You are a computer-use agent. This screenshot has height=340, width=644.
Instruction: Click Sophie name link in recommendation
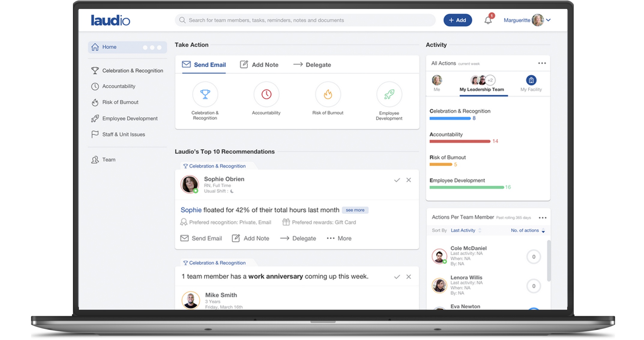pyautogui.click(x=191, y=210)
